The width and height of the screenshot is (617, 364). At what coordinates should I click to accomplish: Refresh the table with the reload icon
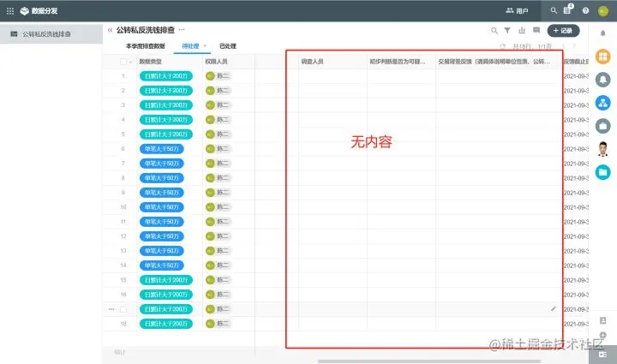click(502, 46)
